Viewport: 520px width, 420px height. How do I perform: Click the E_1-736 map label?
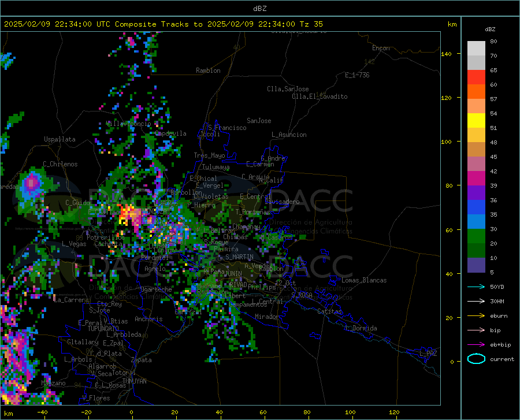pos(357,75)
